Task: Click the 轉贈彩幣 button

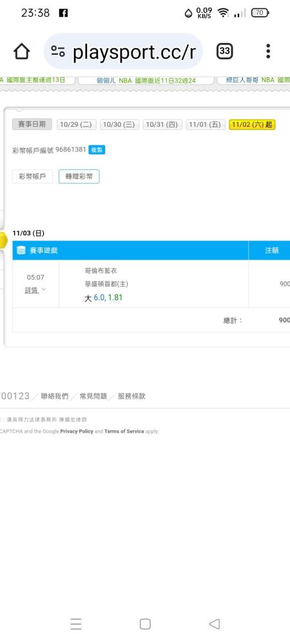Action: [79, 176]
